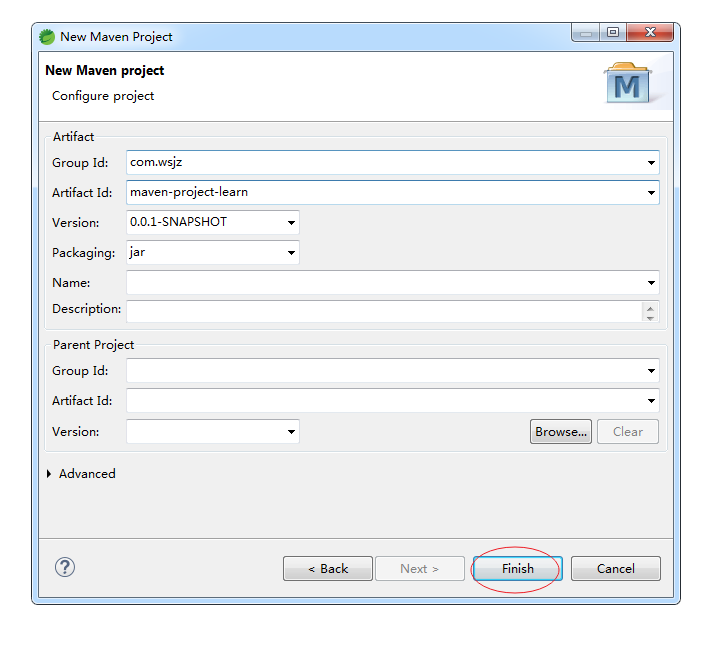Open the Artifact Group Id dropdown arrow
This screenshot has width=712, height=647.
(x=651, y=163)
